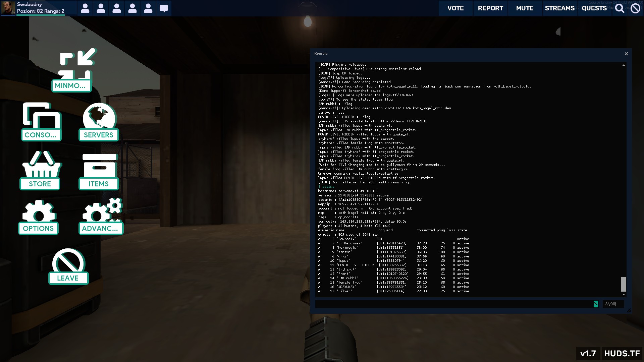The width and height of the screenshot is (644, 362).
Task: Click the console scrollbar down arrow
Action: [624, 295]
